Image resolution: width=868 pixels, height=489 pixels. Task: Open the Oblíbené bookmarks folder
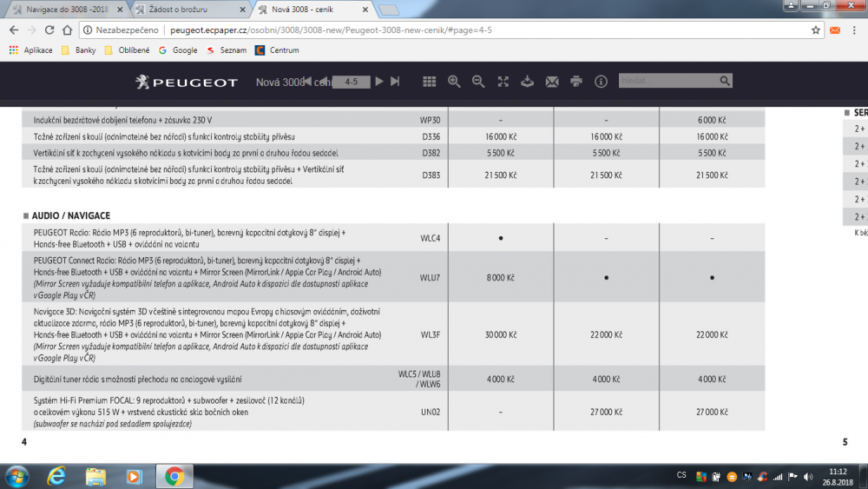click(x=127, y=50)
